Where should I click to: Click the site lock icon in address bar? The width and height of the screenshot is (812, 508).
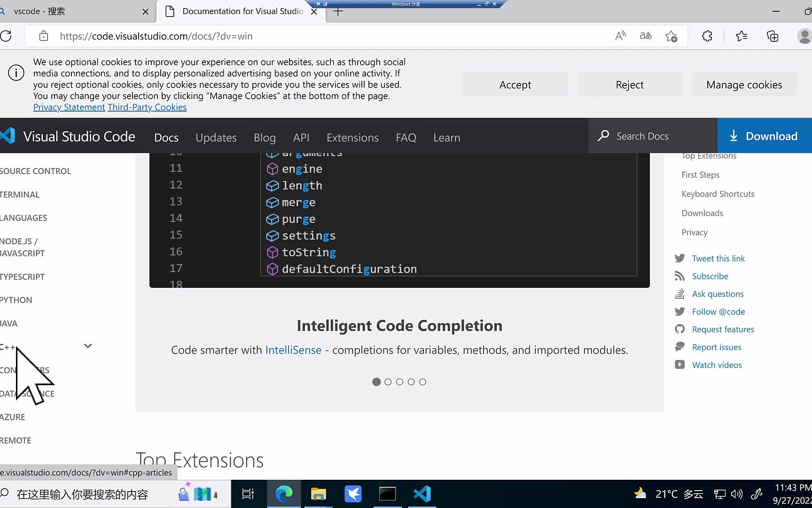(43, 36)
